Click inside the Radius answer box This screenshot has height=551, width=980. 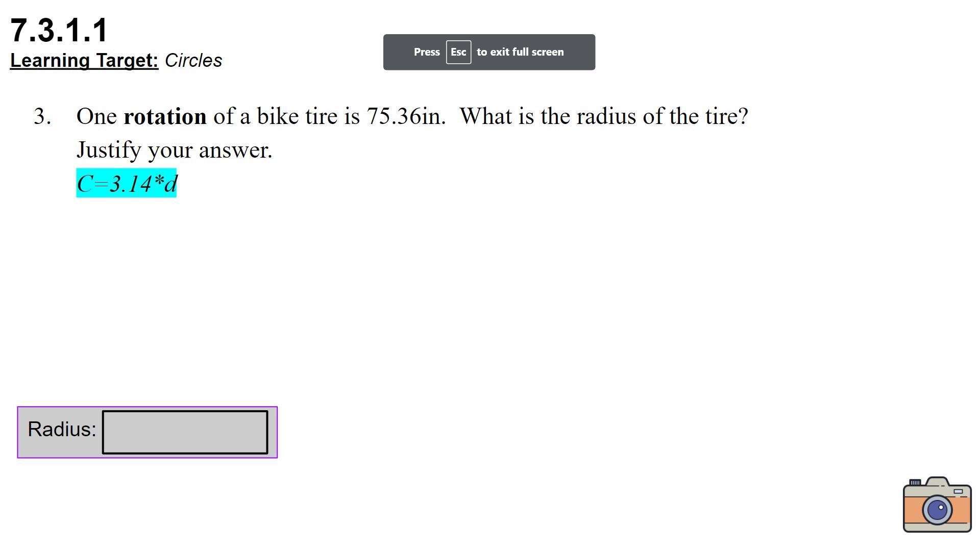pyautogui.click(x=185, y=432)
